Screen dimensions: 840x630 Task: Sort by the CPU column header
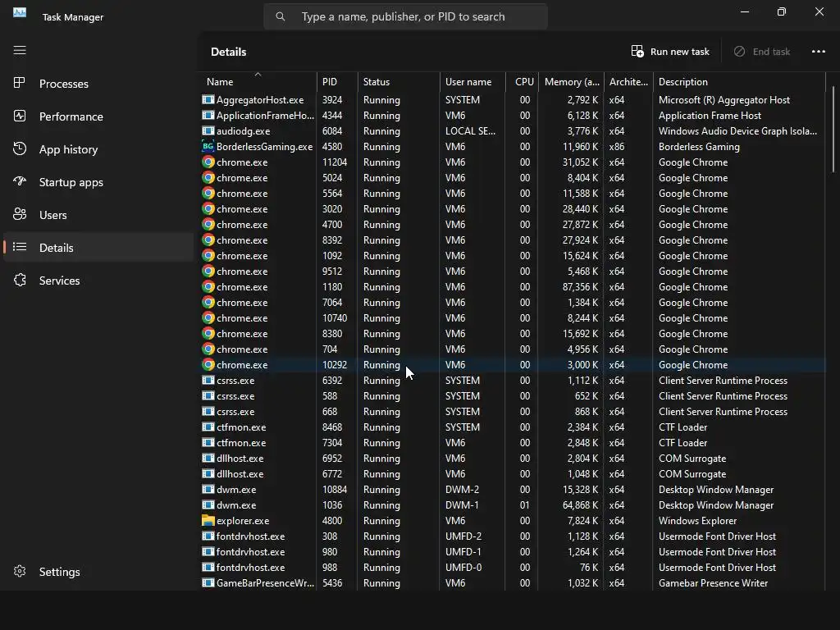tap(523, 82)
